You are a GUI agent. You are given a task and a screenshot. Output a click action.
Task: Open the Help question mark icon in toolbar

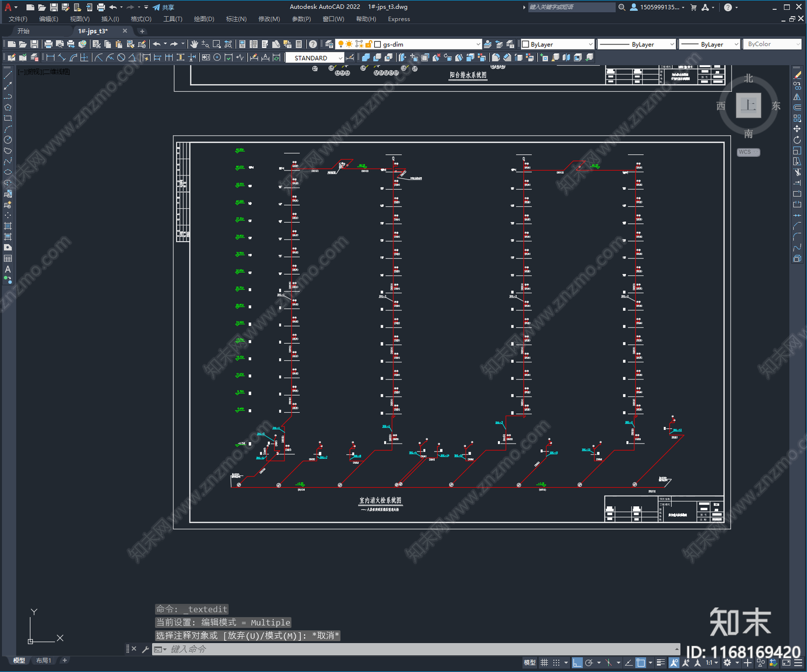(x=313, y=44)
